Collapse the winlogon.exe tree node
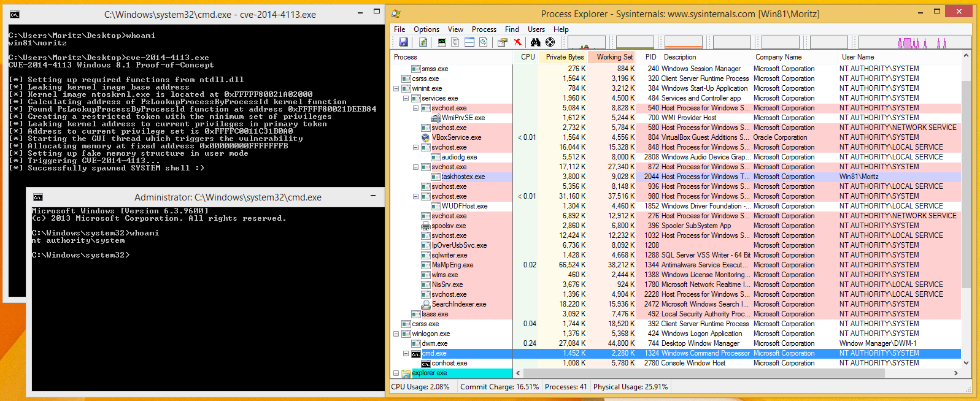Screen dimensions: 980x401 point(396,334)
